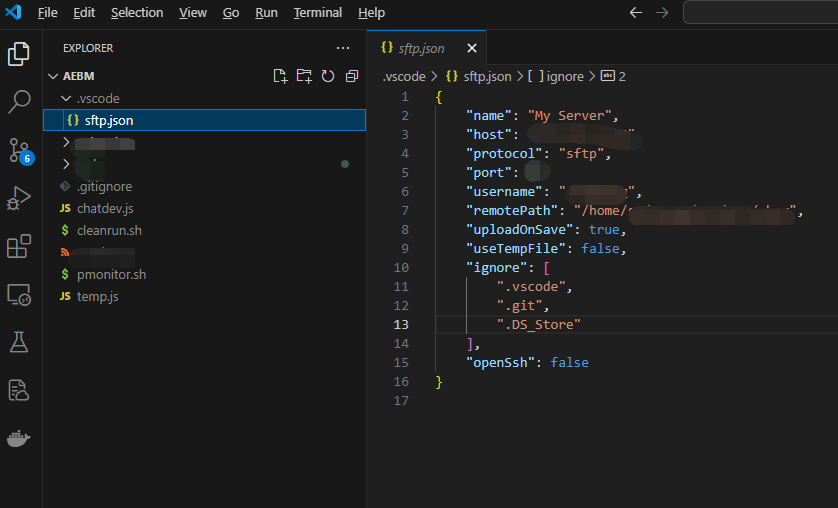Open the Testing flask view
The image size is (838, 508).
(20, 342)
